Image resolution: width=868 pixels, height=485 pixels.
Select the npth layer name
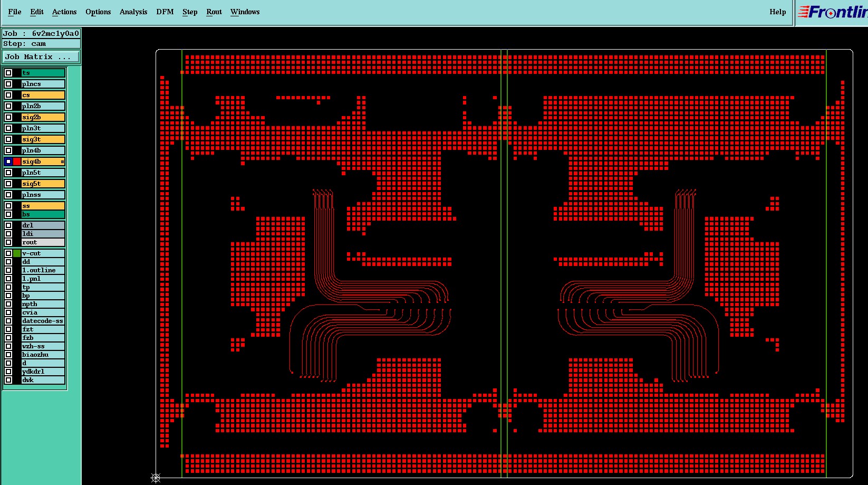coord(43,304)
